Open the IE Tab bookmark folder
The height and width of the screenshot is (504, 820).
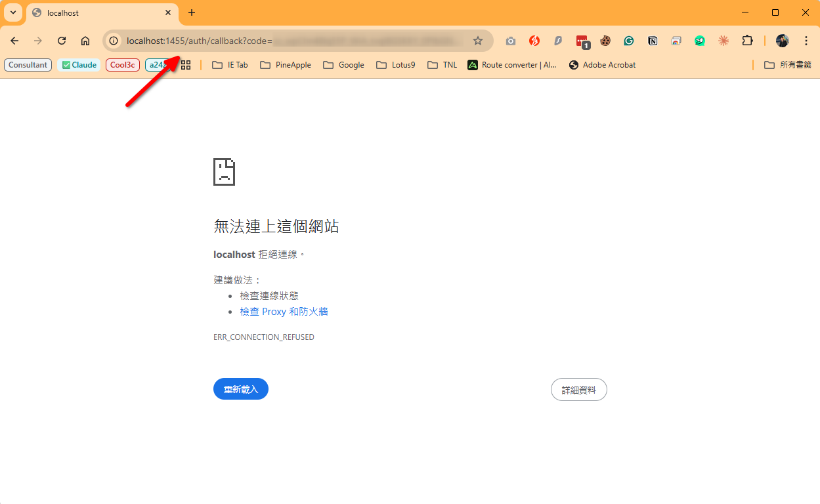[230, 65]
